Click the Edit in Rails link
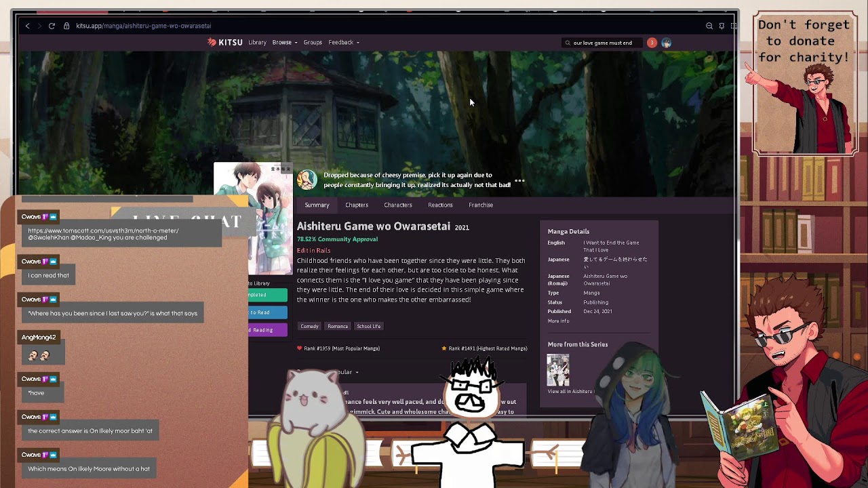Viewport: 868px width, 488px height. 313,250
